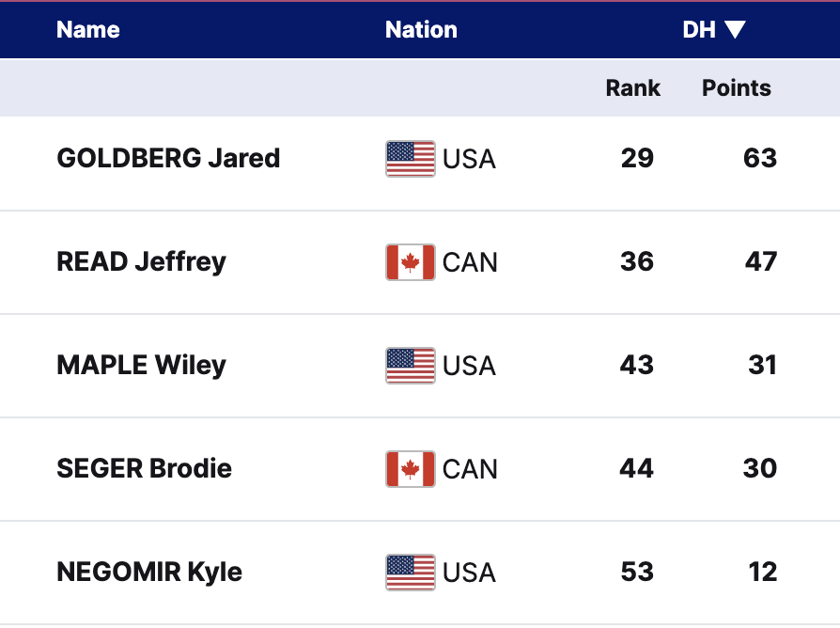Click the USA flag beside Jared Goldberg

pos(410,159)
